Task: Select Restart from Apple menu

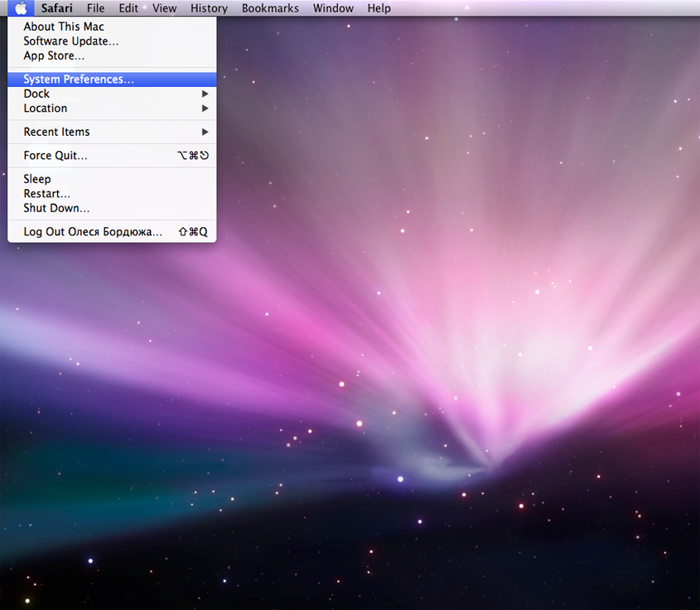Action: [47, 193]
